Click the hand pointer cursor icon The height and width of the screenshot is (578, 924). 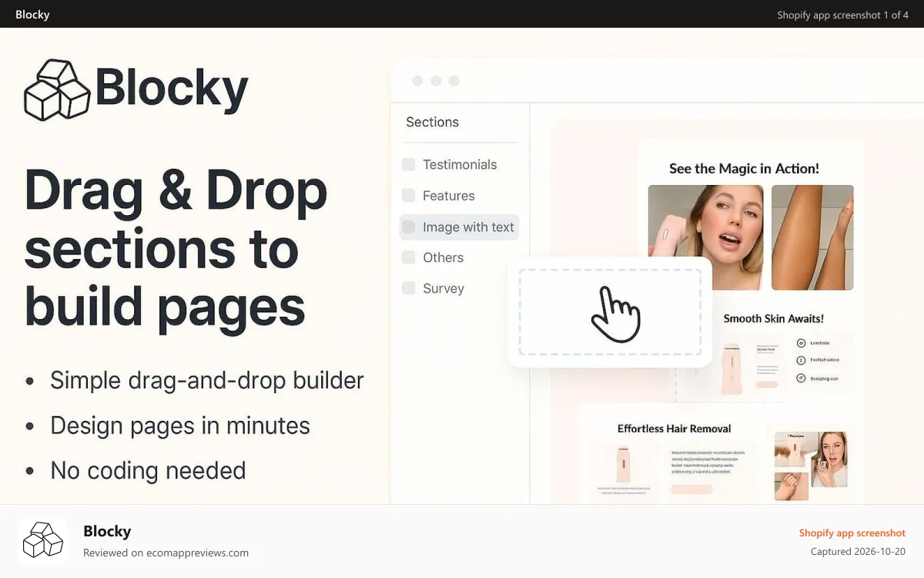click(x=615, y=313)
